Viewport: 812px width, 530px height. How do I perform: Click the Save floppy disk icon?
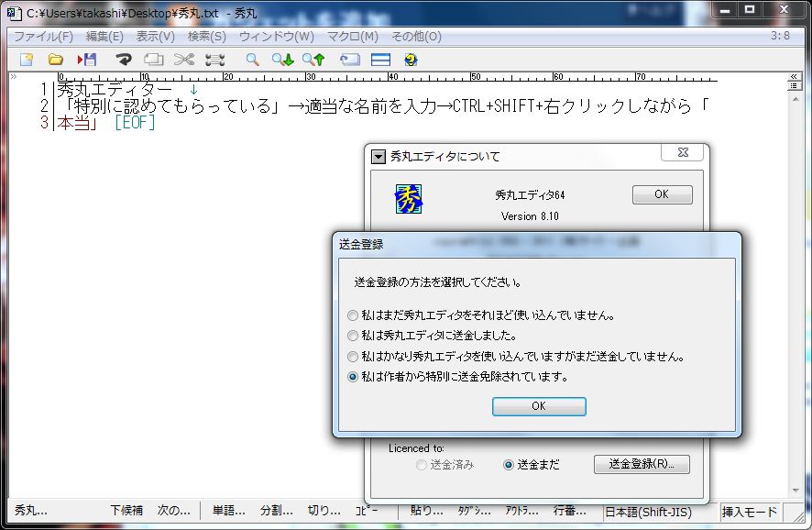87,60
